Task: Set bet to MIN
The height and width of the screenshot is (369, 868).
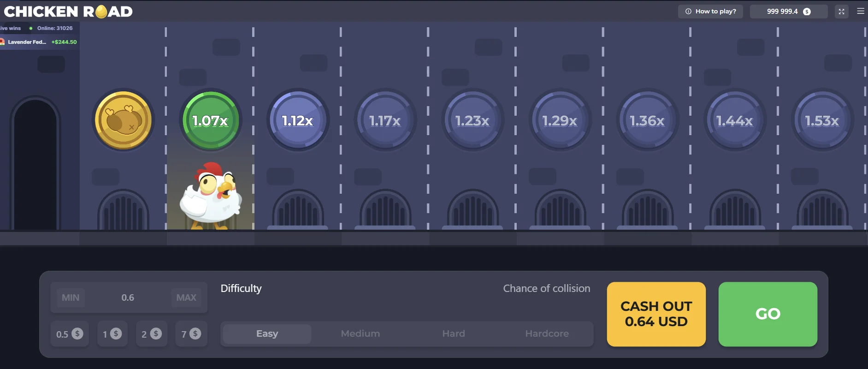Action: 71,298
